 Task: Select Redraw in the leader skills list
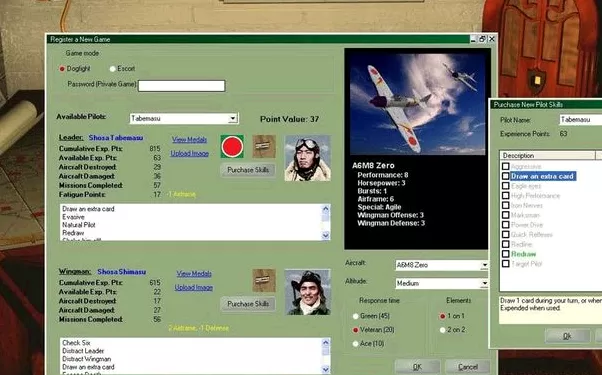73,233
